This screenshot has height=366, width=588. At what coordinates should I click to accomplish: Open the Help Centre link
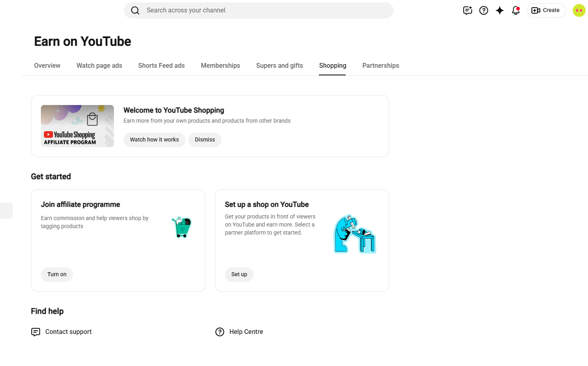(246, 332)
